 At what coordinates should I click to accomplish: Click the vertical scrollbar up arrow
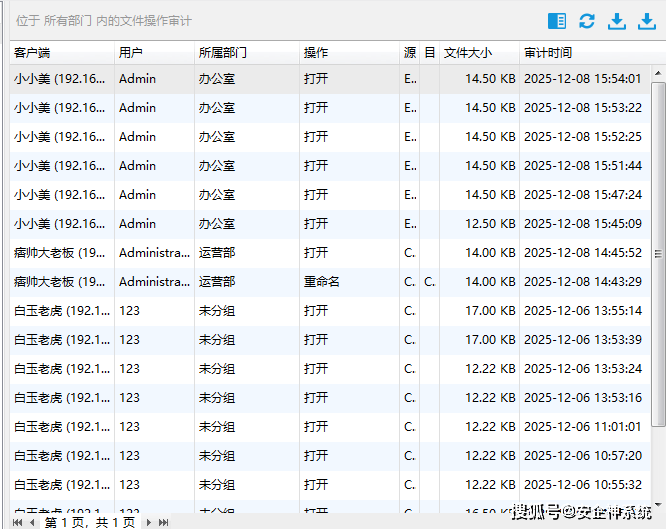point(658,72)
